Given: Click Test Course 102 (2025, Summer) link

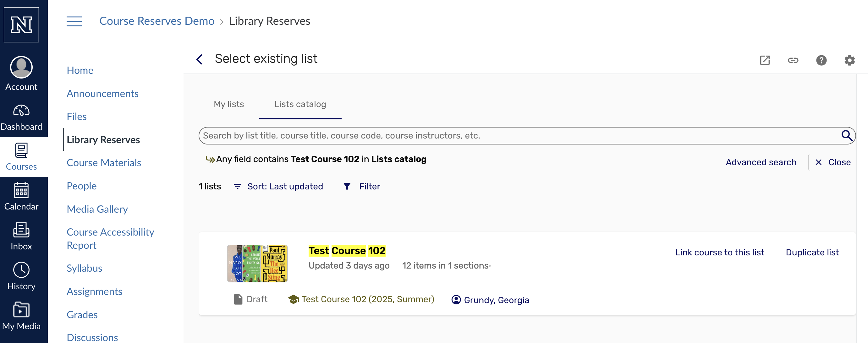Looking at the screenshot, I should pyautogui.click(x=368, y=299).
